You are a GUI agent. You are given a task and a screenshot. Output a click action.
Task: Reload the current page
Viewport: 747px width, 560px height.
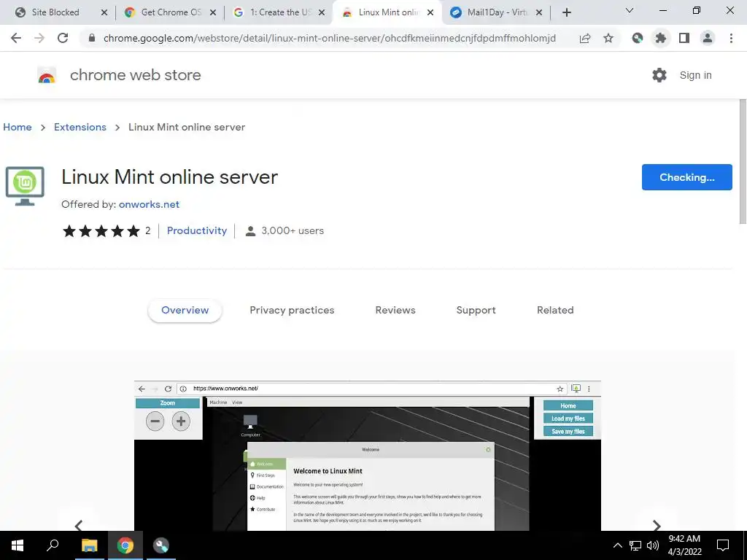click(63, 38)
